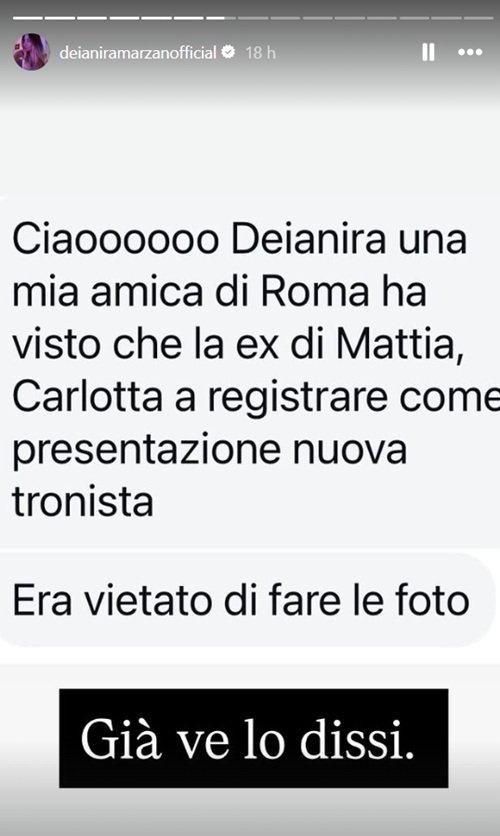Viewport: 500px width, 836px height.
Task: Visit the deianiramarzanofficial username link
Action: [x=138, y=52]
